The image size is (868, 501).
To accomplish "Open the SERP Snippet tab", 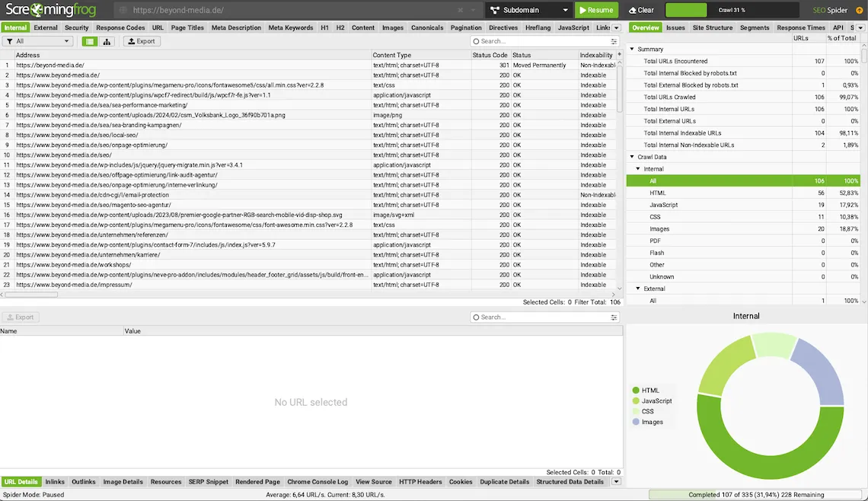I will 208,482.
